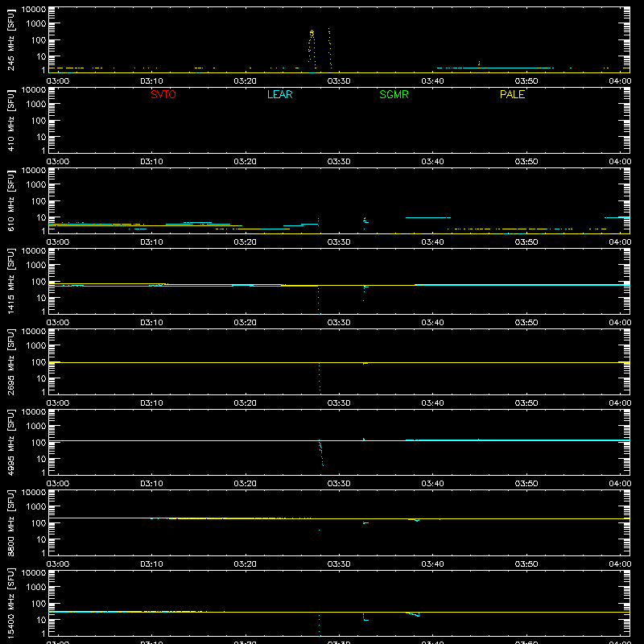
Task: Select the "410 MHz [SFU]" axis title
Action: coord(10,120)
